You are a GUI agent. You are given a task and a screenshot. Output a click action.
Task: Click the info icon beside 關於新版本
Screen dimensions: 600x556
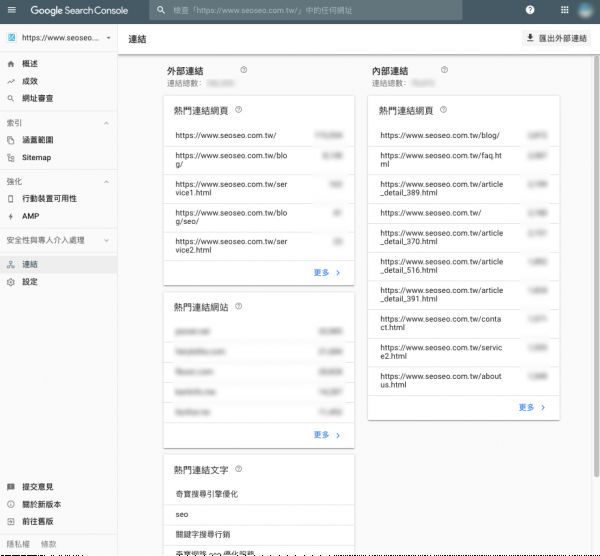[x=11, y=504]
